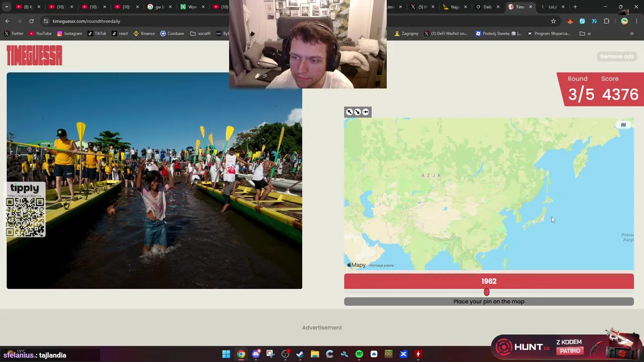Viewport: 644px width, 362px height.
Task: Click the Chrome taskbar icon
Action: coord(241,354)
